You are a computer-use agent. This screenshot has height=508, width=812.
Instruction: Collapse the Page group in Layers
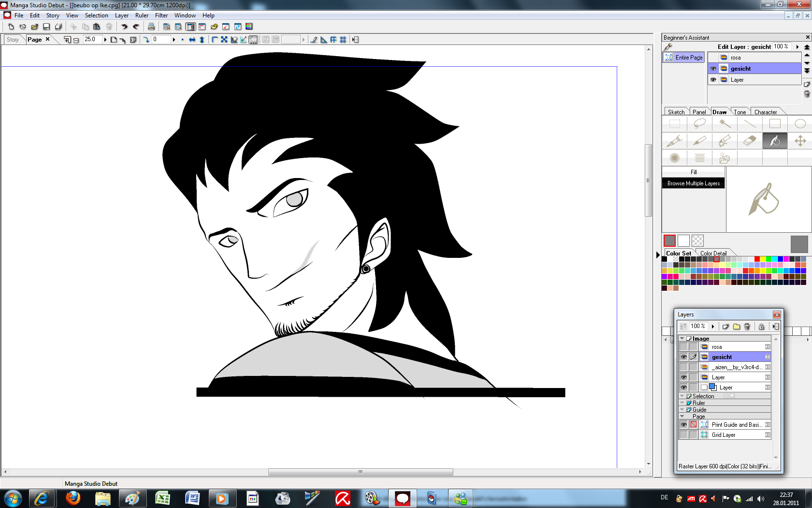click(x=682, y=417)
